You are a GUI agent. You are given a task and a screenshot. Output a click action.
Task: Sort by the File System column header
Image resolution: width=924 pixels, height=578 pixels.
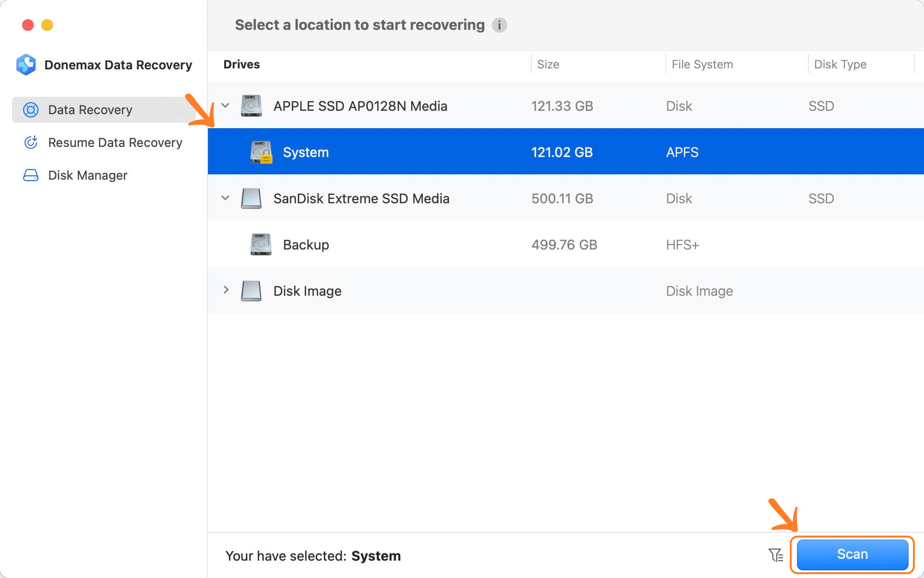(x=702, y=64)
